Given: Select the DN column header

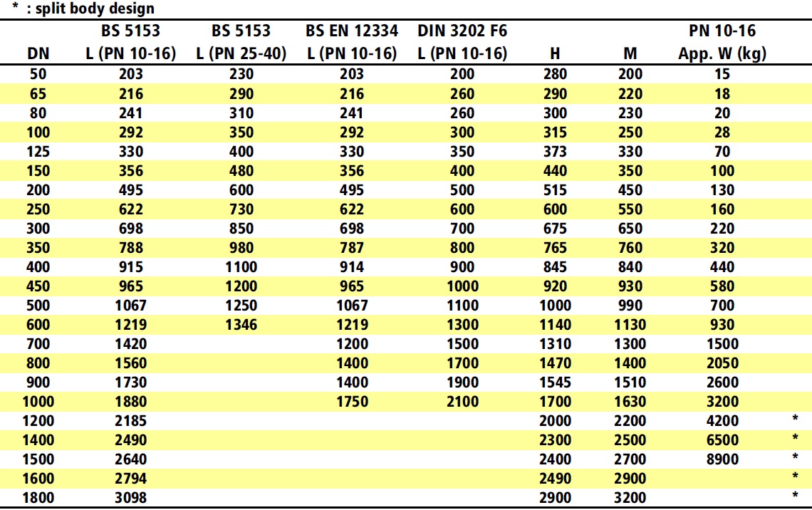Looking at the screenshot, I should click(38, 53).
